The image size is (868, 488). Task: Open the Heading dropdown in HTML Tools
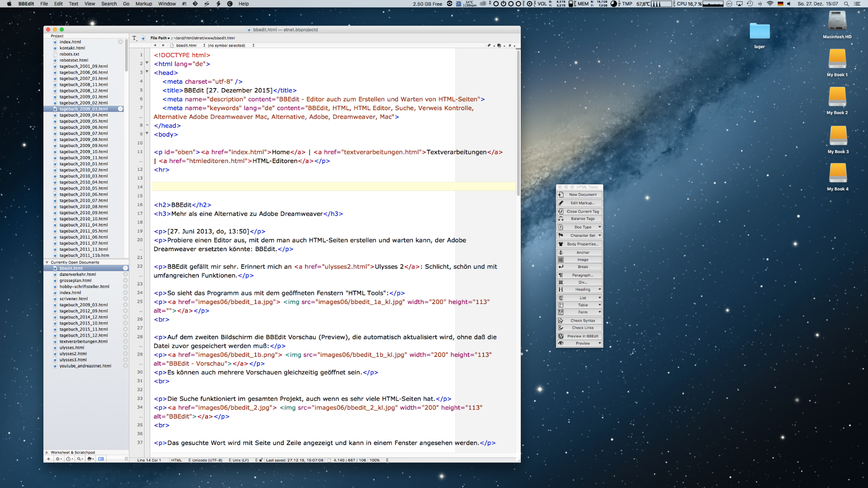[579, 290]
